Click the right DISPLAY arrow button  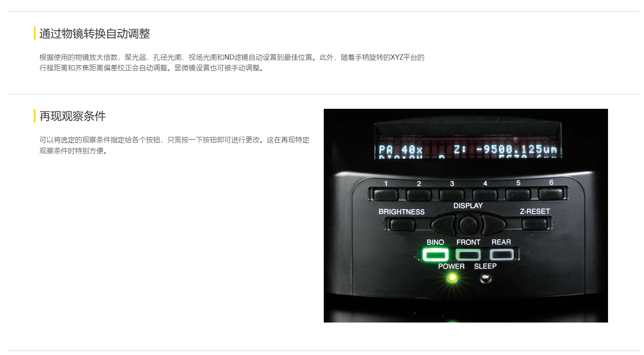click(494, 225)
